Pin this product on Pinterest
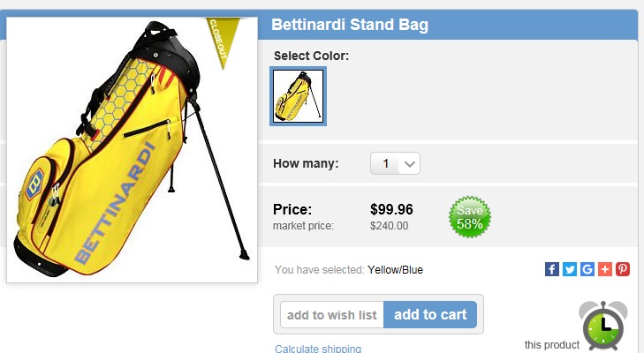Viewport: 644px width, 353px height. point(623,269)
